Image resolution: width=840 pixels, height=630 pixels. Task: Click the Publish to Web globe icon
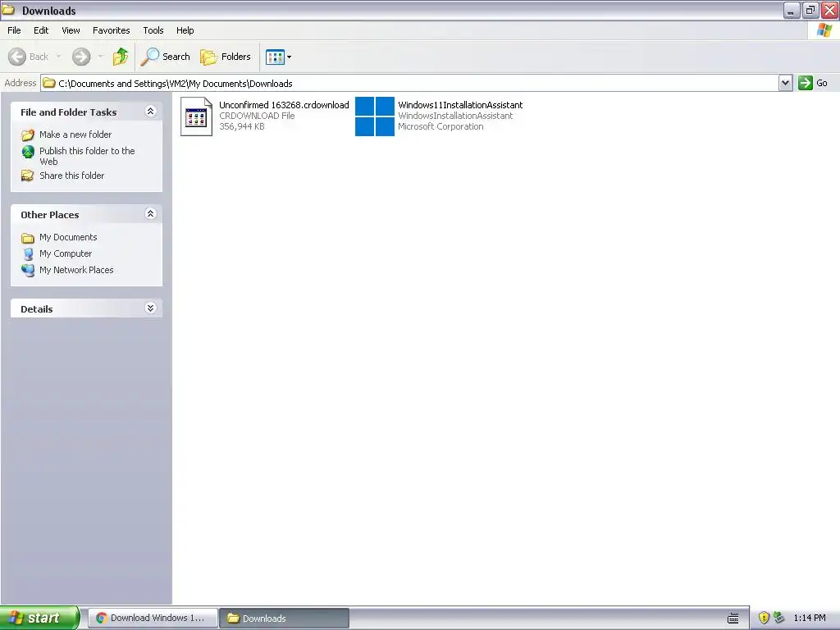coord(28,152)
